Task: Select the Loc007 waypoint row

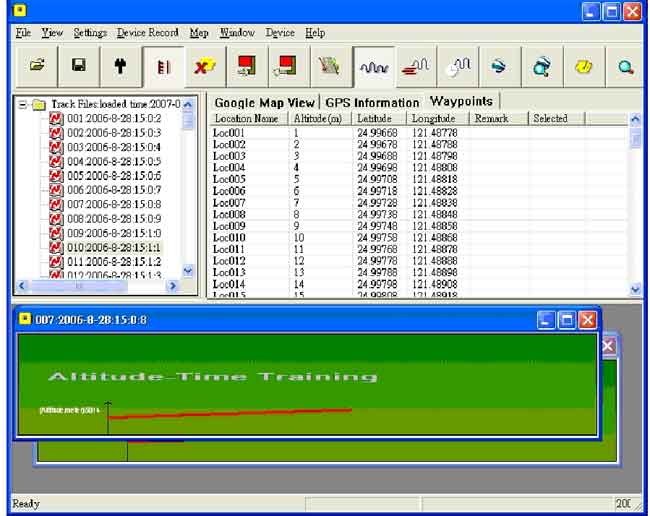Action: (230, 202)
